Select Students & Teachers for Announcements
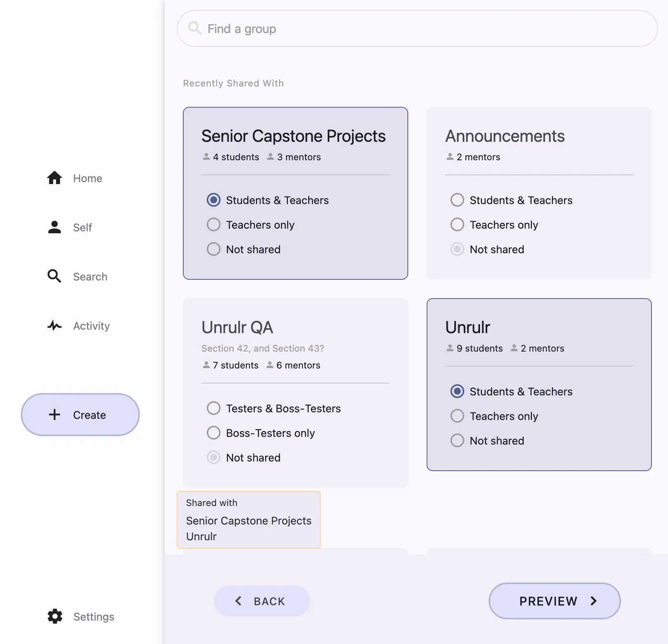Screen dimensions: 668x644 [457, 200]
